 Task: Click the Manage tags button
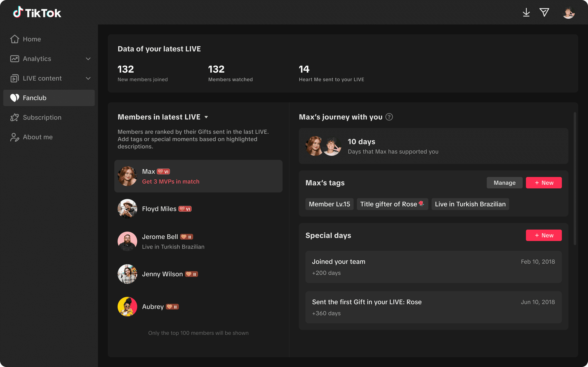[504, 183]
